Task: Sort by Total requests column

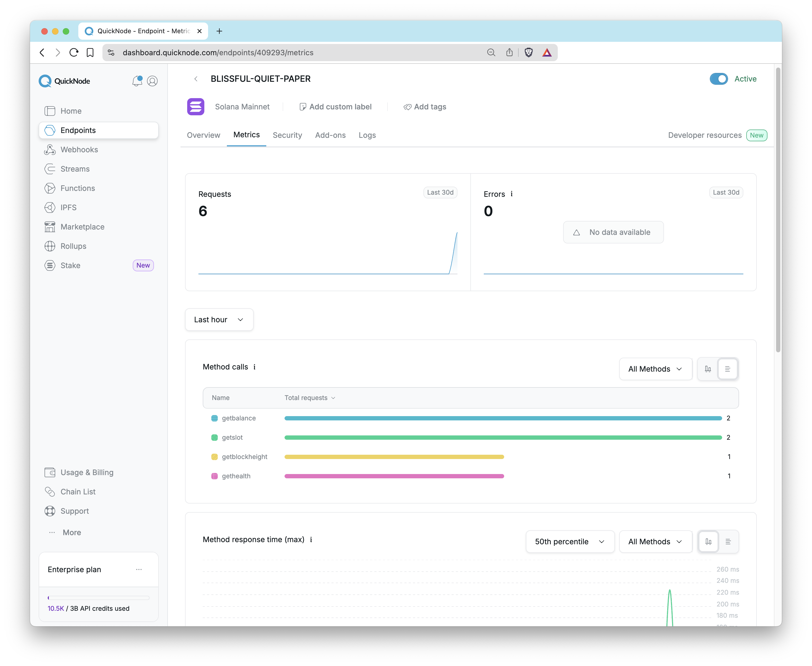Action: [310, 398]
